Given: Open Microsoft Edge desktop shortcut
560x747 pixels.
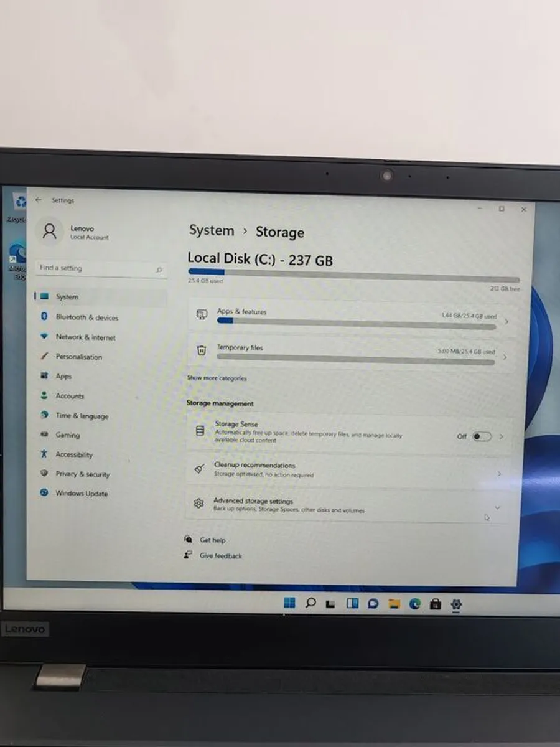Looking at the screenshot, I should tap(17, 260).
